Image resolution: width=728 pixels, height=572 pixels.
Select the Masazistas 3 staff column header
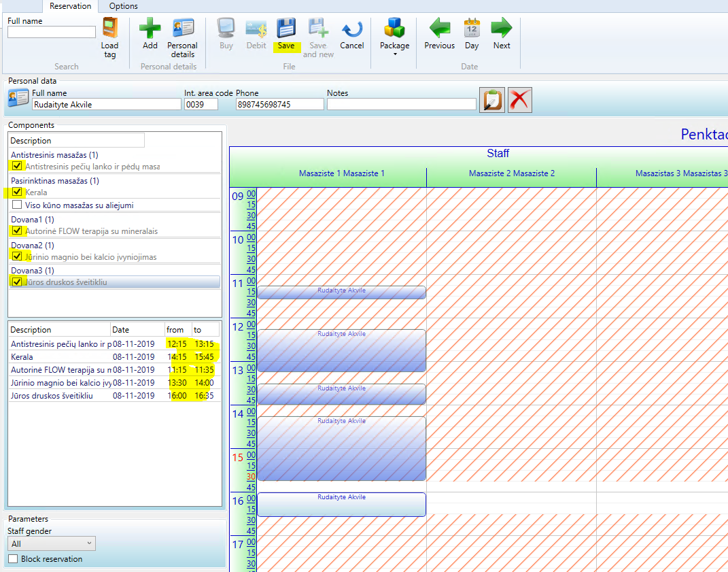click(663, 173)
